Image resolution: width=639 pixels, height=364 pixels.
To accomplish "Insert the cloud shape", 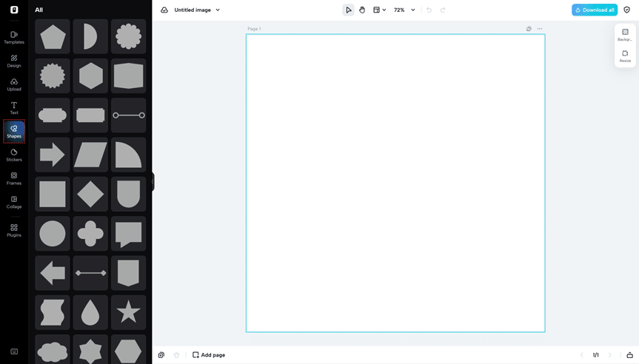I will pos(53,349).
